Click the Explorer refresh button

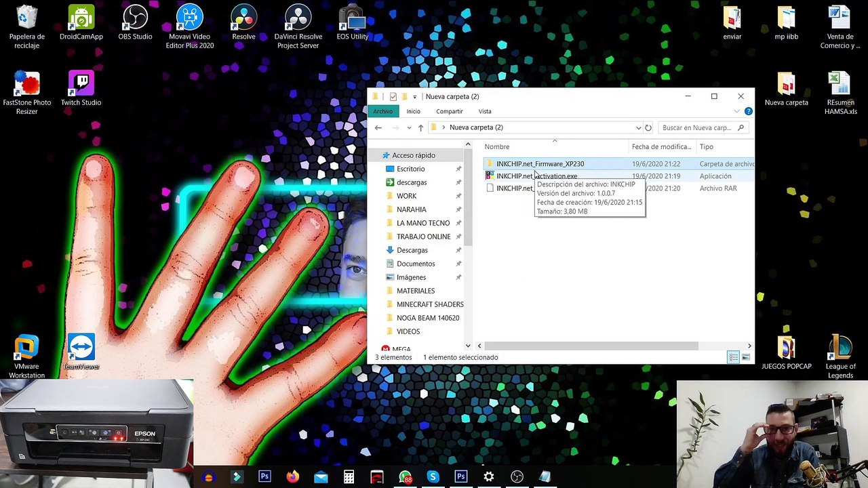click(x=648, y=127)
